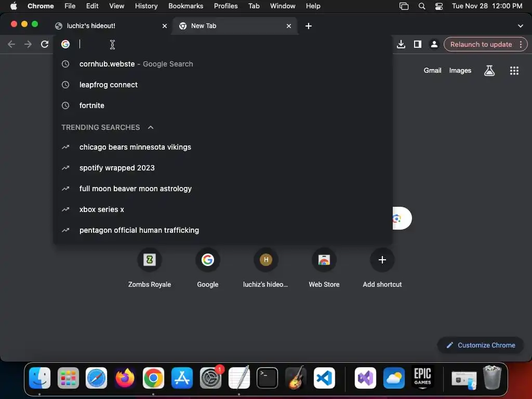Open the Images link
Image resolution: width=532 pixels, height=399 pixels.
point(460,71)
